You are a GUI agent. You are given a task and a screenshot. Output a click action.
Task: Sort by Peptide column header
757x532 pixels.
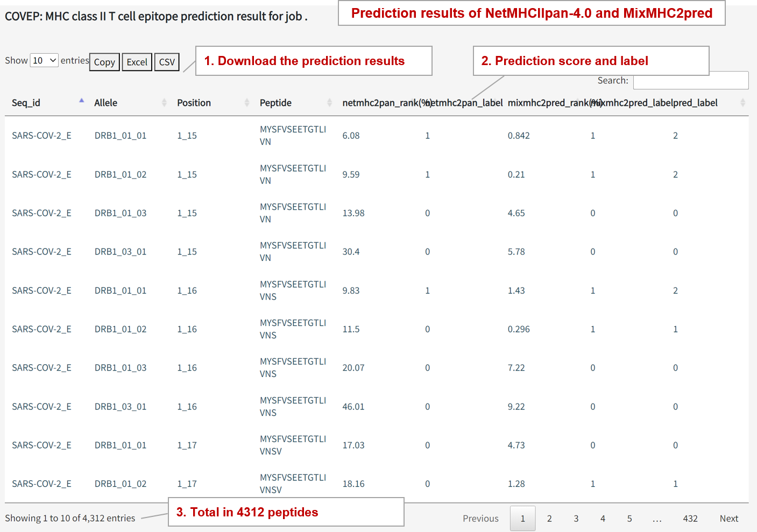pos(275,103)
